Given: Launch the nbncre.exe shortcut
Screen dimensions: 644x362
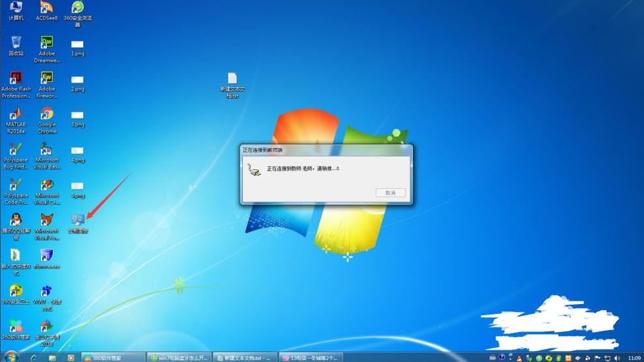Looking at the screenshot, I should tap(47, 259).
